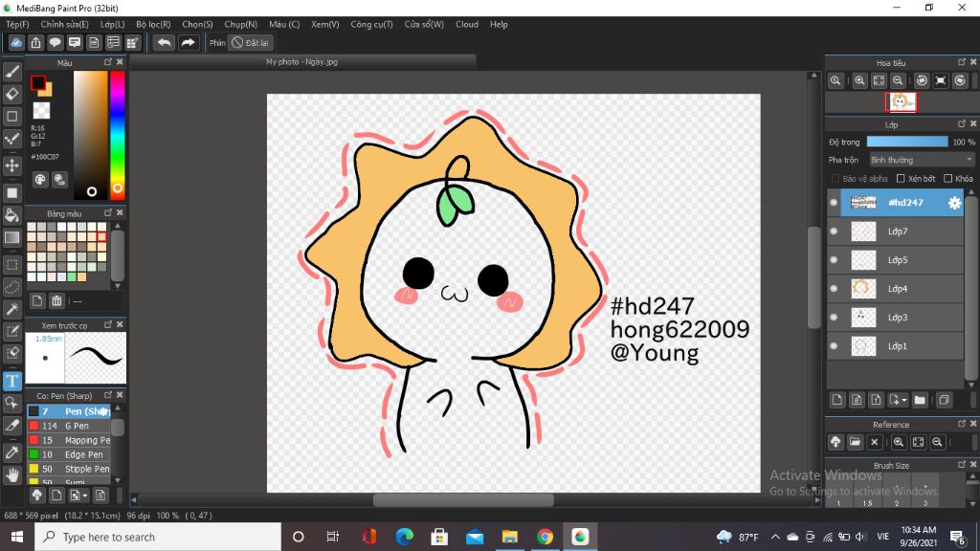Viewport: 980px width, 551px height.
Task: Click the Undo arrow in toolbar
Action: [164, 42]
